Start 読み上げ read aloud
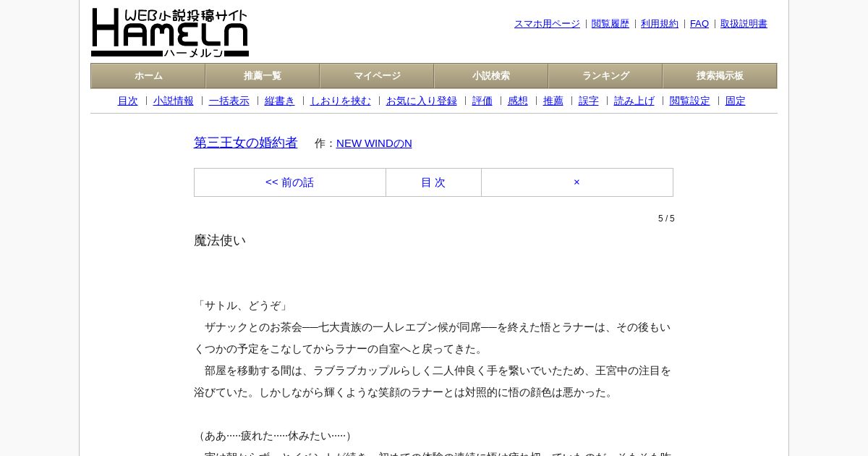Image resolution: width=868 pixels, height=456 pixels. pyautogui.click(x=634, y=101)
